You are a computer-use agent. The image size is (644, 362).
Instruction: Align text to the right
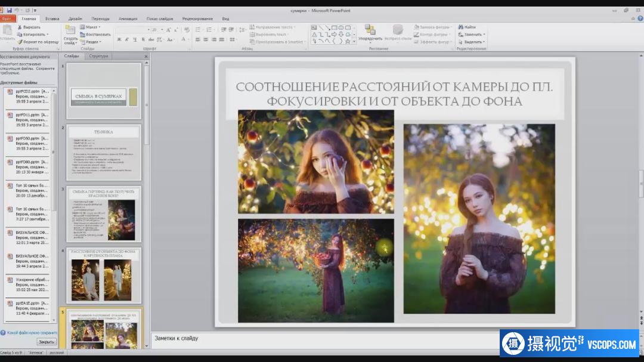pyautogui.click(x=213, y=39)
